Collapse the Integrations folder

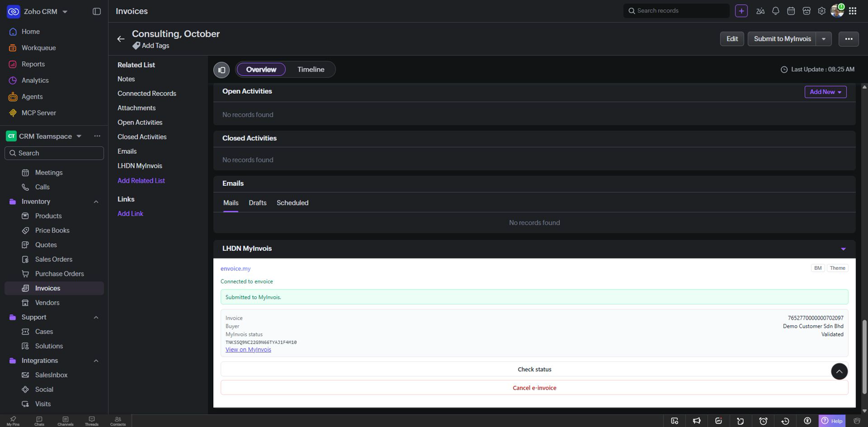(x=96, y=361)
